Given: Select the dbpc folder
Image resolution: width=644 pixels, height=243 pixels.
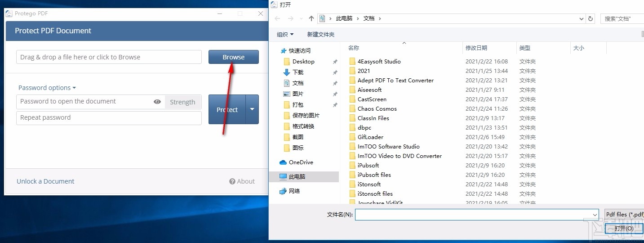Looking at the screenshot, I should pyautogui.click(x=364, y=127).
